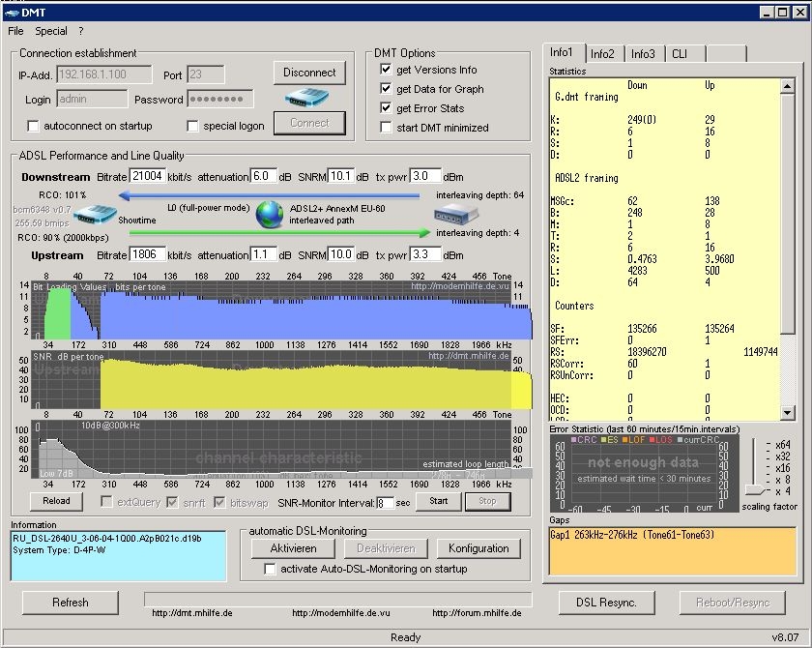Uncheck get Versions Info option
The height and width of the screenshot is (648, 812).
point(386,70)
